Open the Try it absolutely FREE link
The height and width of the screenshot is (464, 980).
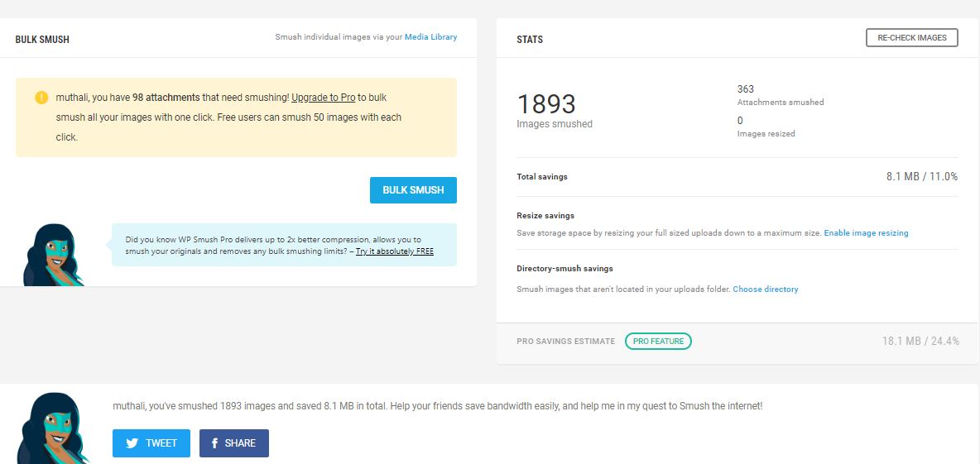(394, 251)
